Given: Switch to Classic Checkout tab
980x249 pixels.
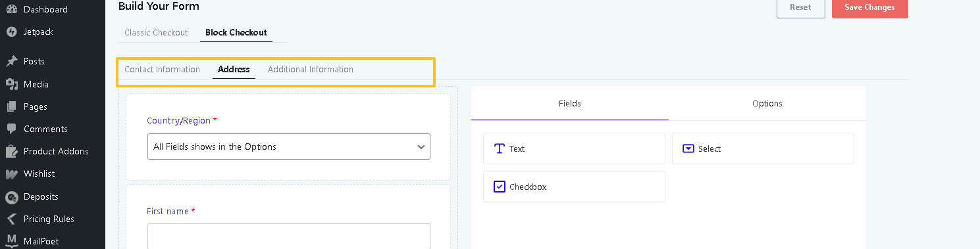Looking at the screenshot, I should click(156, 32).
